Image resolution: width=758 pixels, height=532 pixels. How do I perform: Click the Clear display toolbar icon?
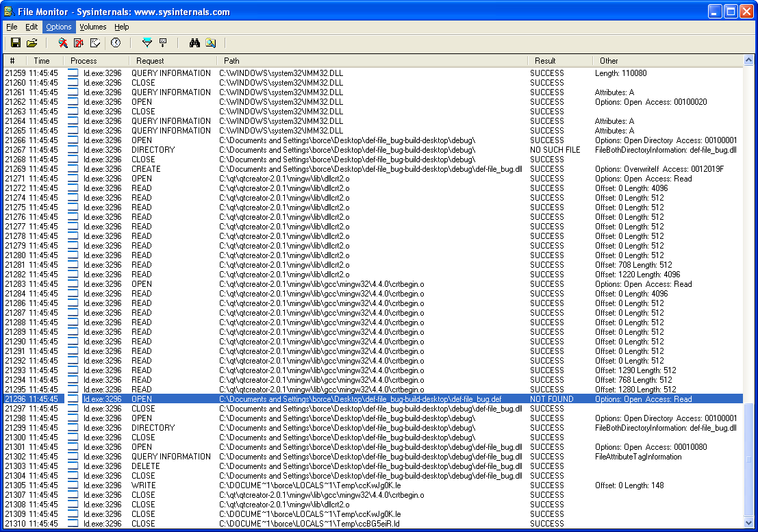point(95,43)
